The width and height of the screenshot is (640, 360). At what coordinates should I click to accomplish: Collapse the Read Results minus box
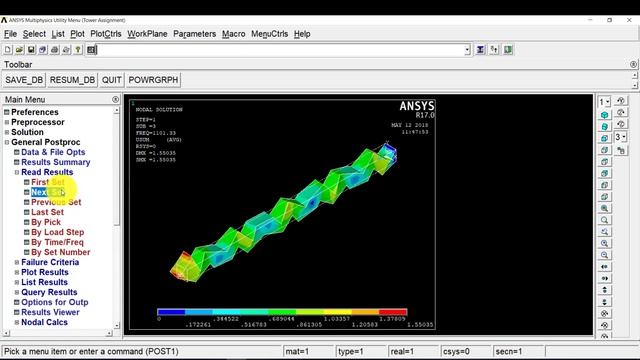(17, 172)
